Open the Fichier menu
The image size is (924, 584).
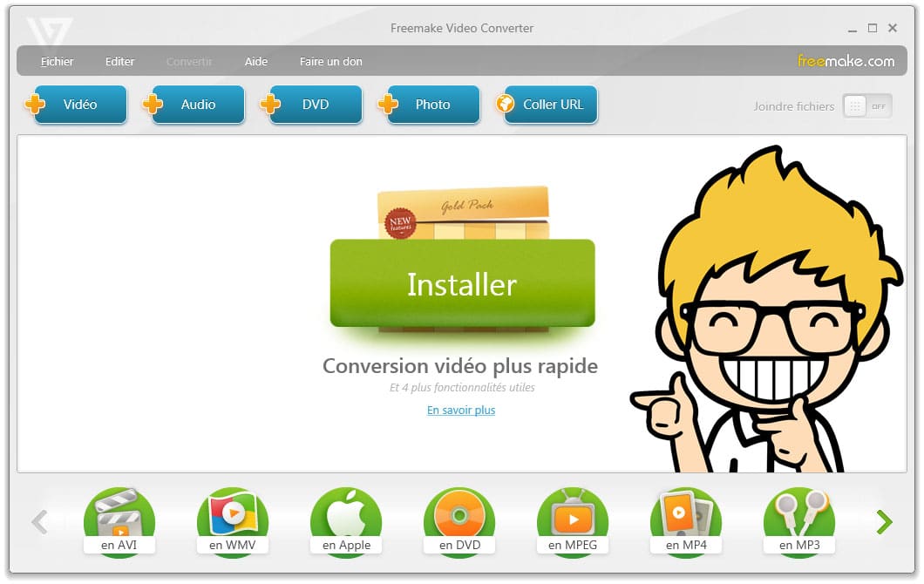58,62
